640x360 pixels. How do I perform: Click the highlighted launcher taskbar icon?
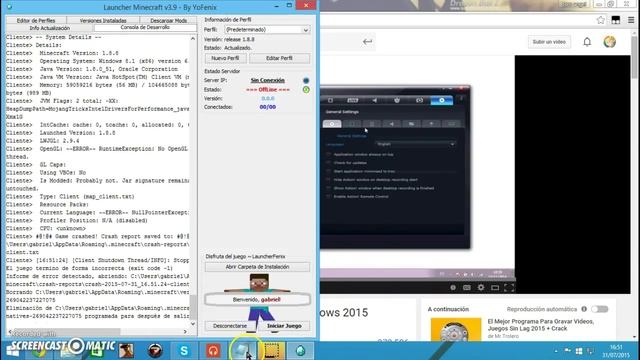(x=242, y=350)
